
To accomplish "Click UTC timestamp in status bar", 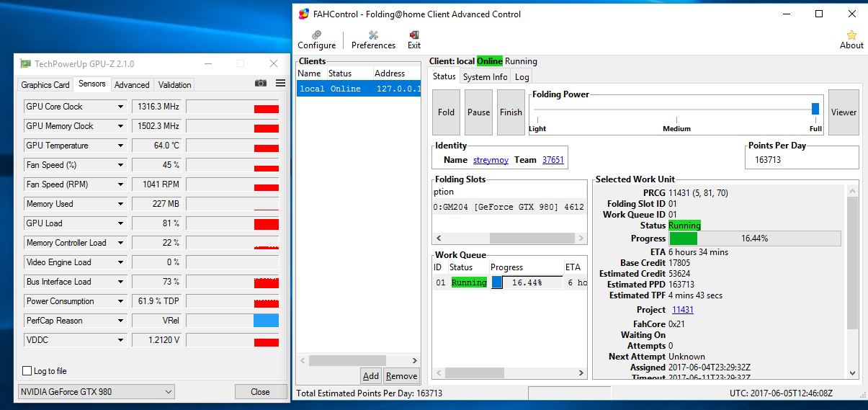I will tap(781, 393).
